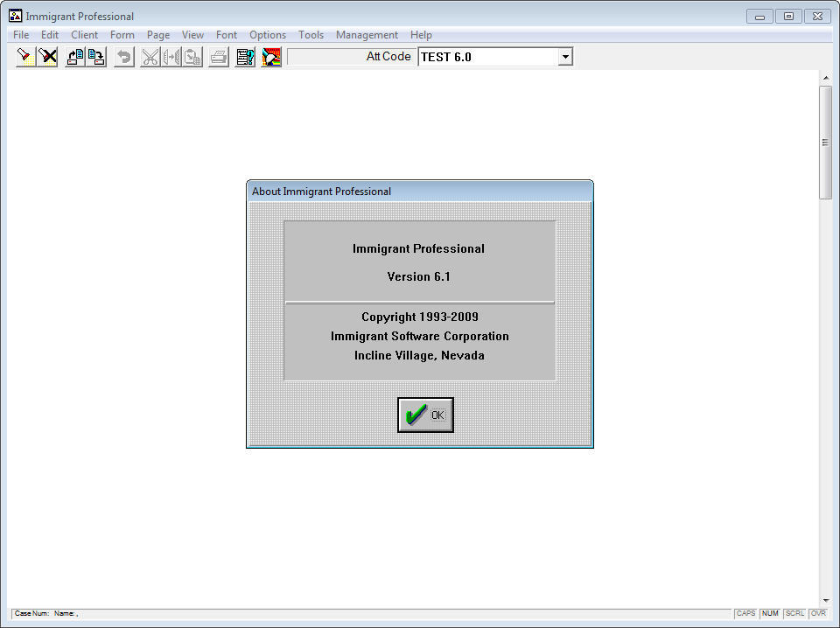Open the Att Code dropdown arrow
This screenshot has width=840, height=628.
pyautogui.click(x=565, y=57)
